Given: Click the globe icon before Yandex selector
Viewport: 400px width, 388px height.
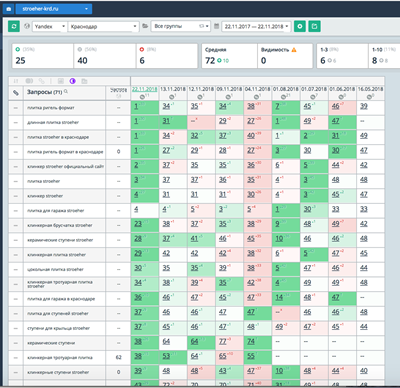Looking at the screenshot, I should coord(27,26).
